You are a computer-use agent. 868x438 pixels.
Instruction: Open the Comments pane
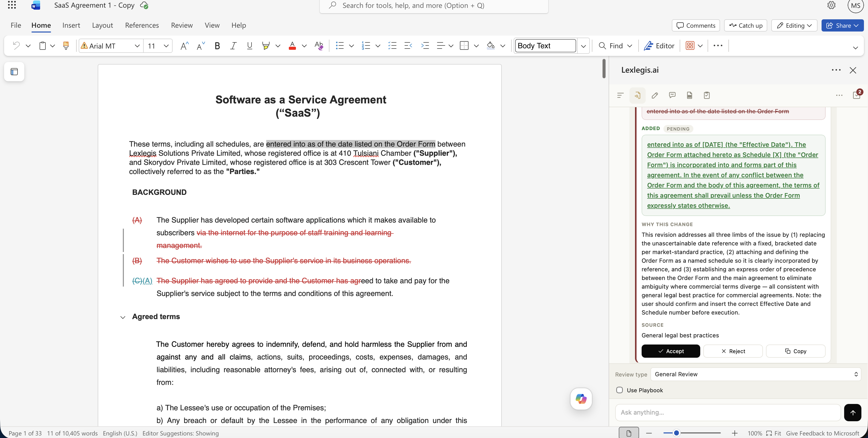[x=696, y=25]
